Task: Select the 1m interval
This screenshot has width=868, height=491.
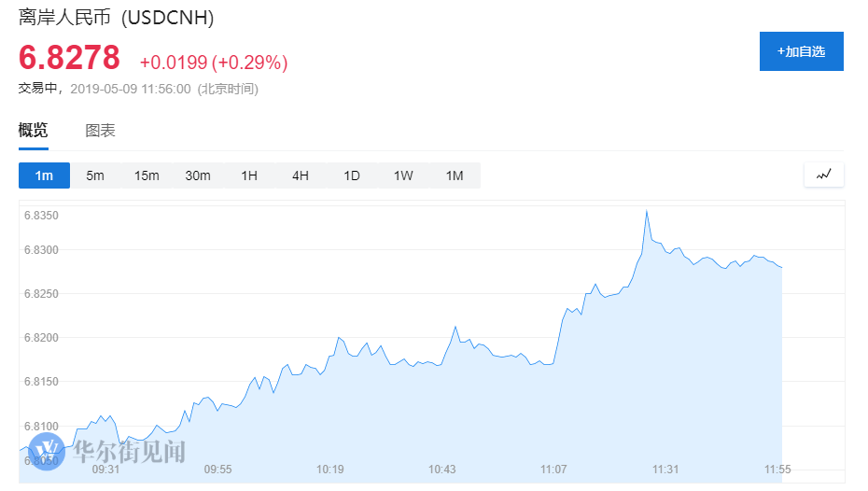Action: [44, 175]
